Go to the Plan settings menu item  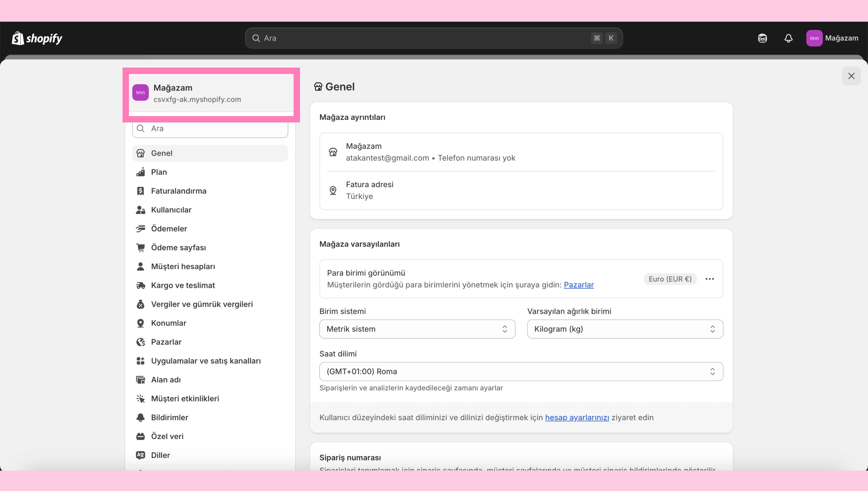click(159, 172)
